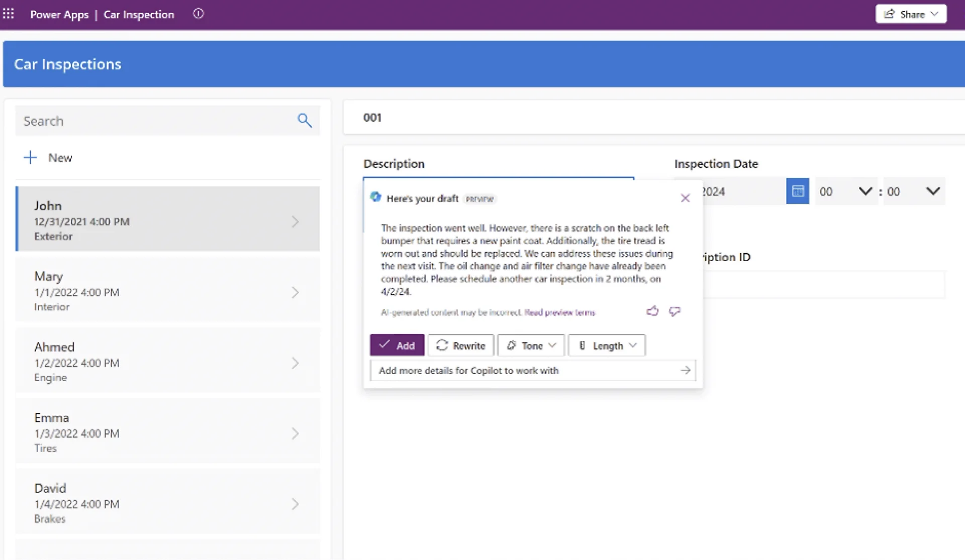Click the info icon beside Car Inspection

click(x=199, y=14)
